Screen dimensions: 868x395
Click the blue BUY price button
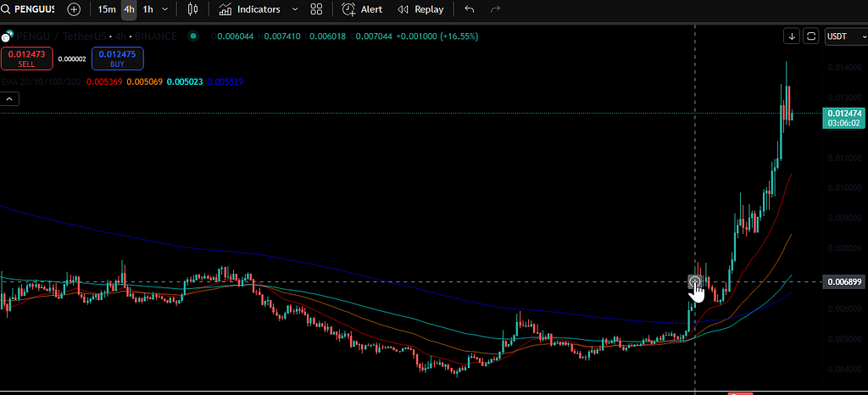pos(117,58)
